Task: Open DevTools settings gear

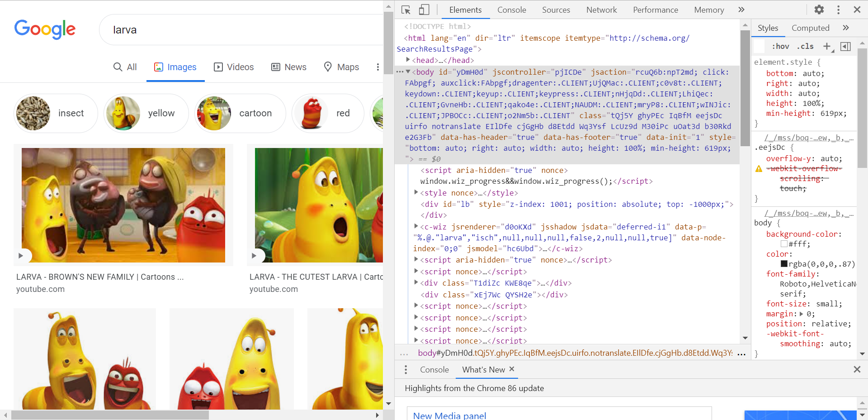Action: (x=819, y=10)
